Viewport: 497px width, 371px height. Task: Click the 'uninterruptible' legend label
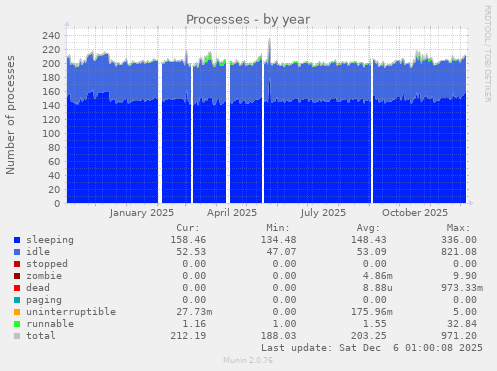pos(71,312)
